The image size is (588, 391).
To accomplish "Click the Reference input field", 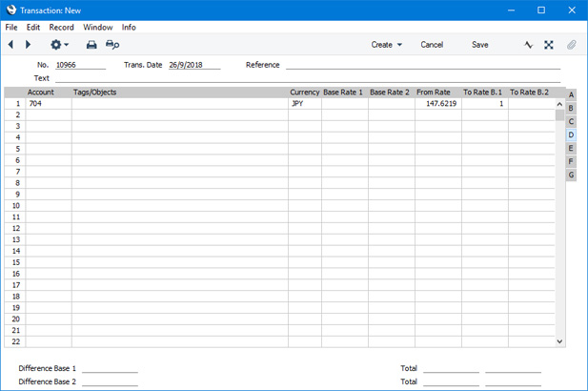I will tap(423, 65).
